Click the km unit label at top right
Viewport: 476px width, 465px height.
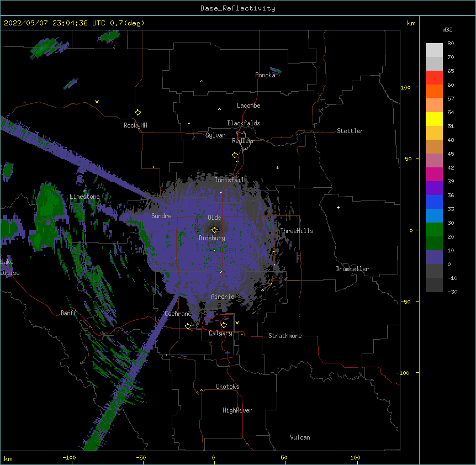pyautogui.click(x=411, y=23)
